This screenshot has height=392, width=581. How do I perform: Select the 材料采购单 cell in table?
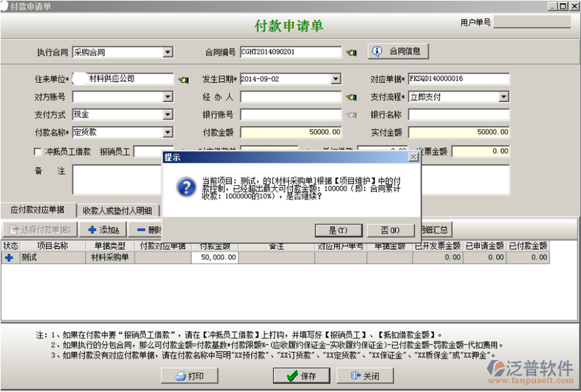coord(110,258)
